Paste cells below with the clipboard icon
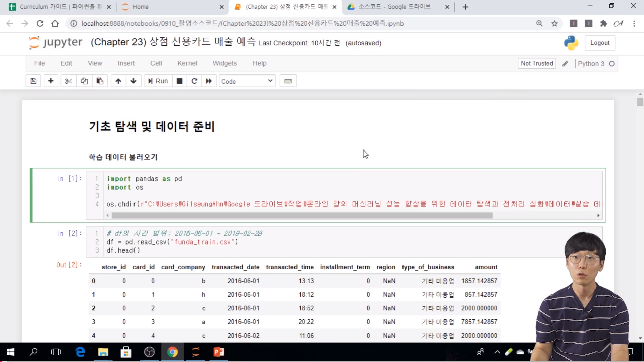The width and height of the screenshot is (644, 362). 100,81
